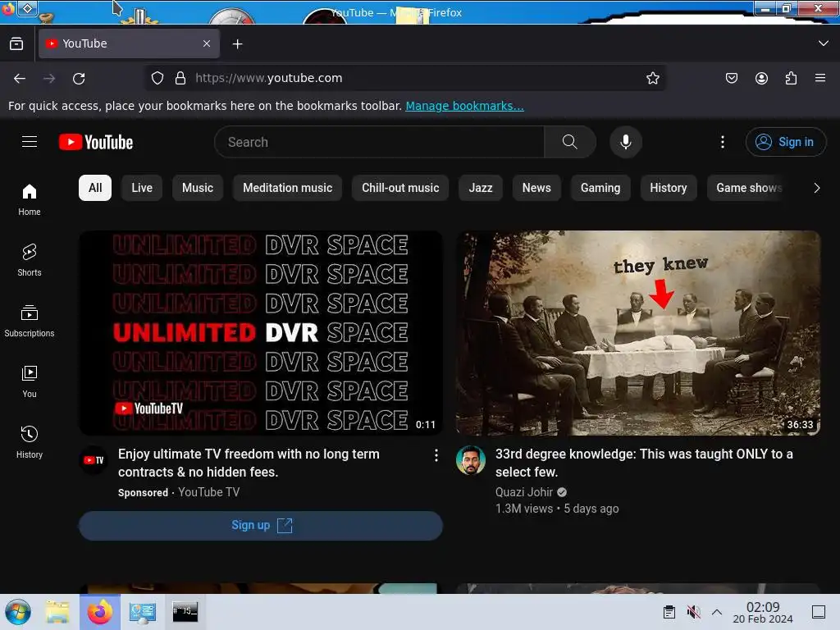840x630 pixels.
Task: Open Subscriptions in the sidebar
Action: point(30,321)
